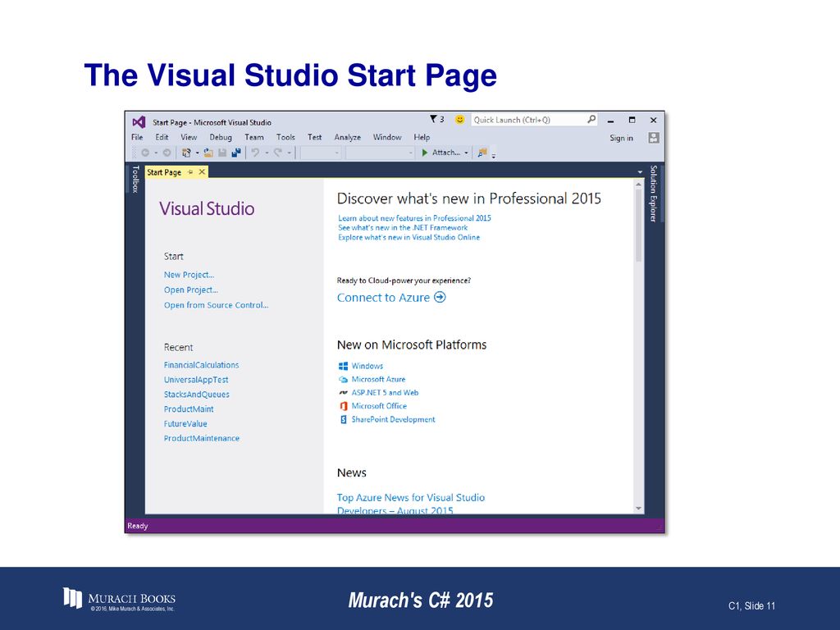Open the Attach button dropdown arrow
Viewport: 840px width, 630px height.
tap(466, 153)
